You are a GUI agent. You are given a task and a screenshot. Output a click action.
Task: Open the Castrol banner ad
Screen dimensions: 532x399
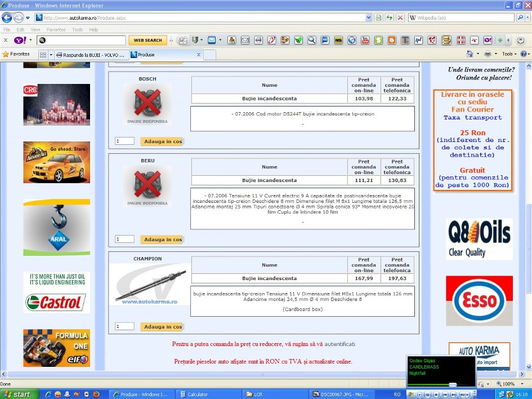click(x=57, y=292)
